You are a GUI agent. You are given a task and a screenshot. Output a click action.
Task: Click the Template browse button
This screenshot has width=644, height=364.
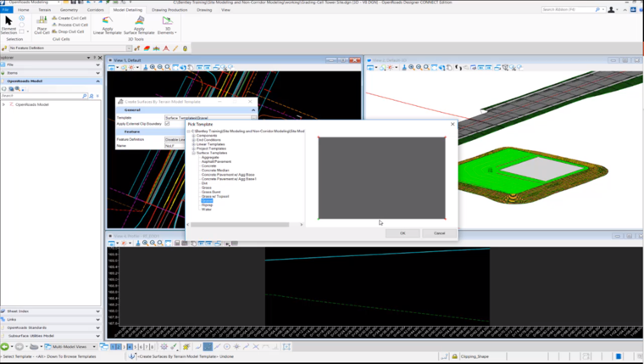(x=254, y=118)
